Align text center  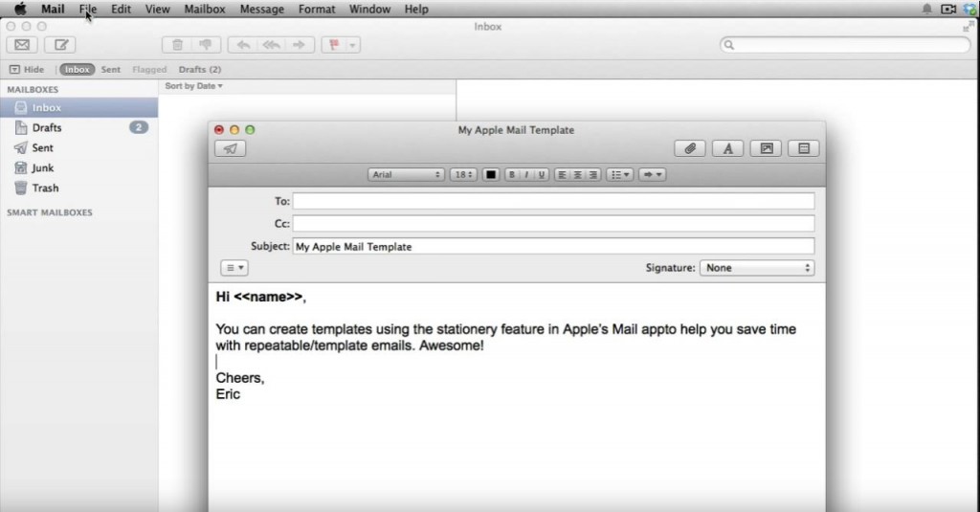[577, 174]
